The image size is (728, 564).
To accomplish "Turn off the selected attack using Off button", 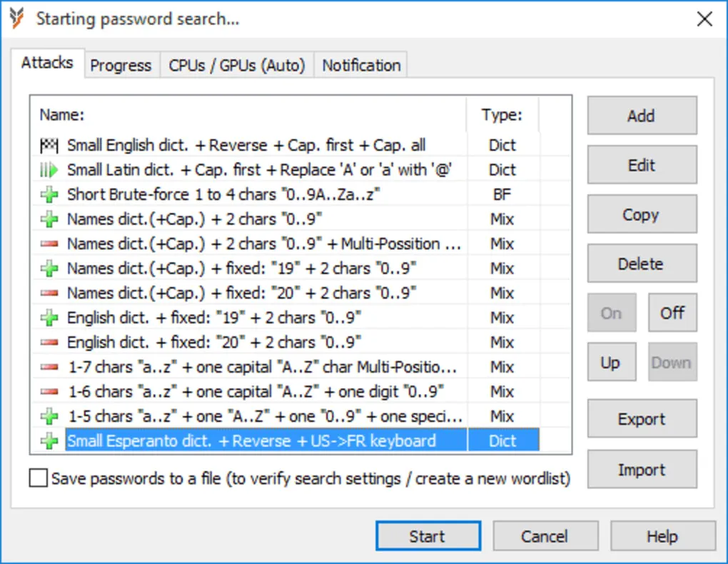I will coord(672,313).
